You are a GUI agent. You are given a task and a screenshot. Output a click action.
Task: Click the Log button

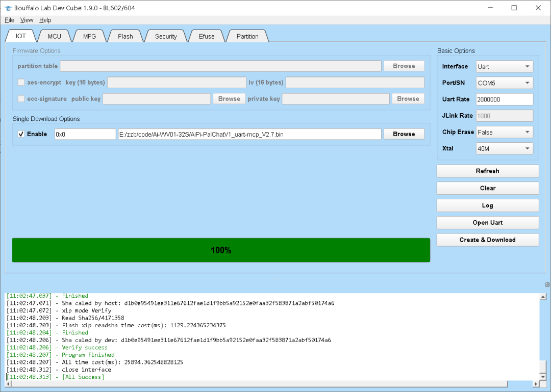point(487,205)
